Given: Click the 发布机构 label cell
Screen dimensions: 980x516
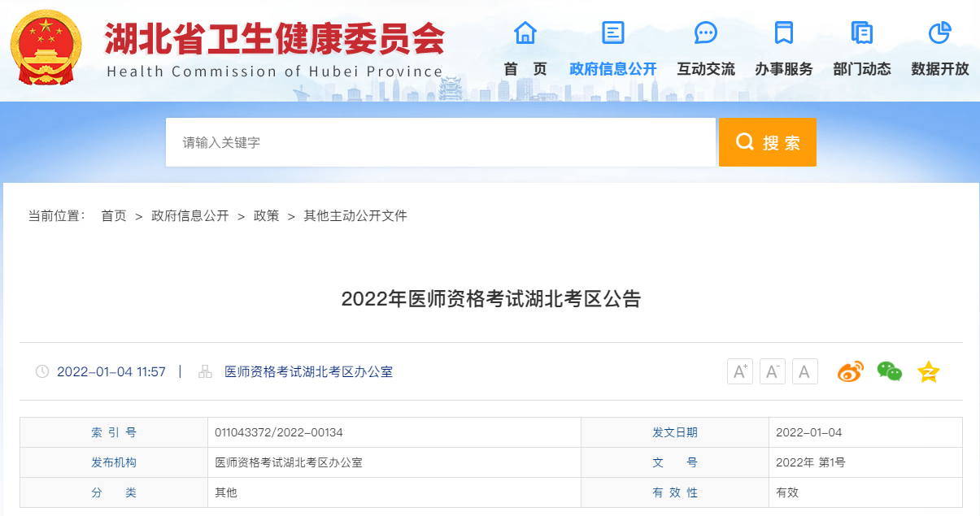Looking at the screenshot, I should pos(114,462).
